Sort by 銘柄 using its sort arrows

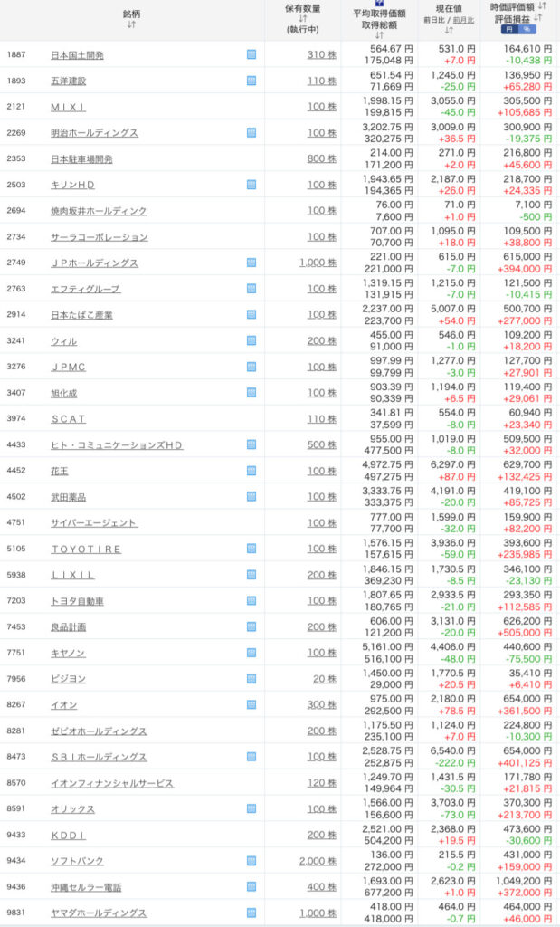point(131,24)
